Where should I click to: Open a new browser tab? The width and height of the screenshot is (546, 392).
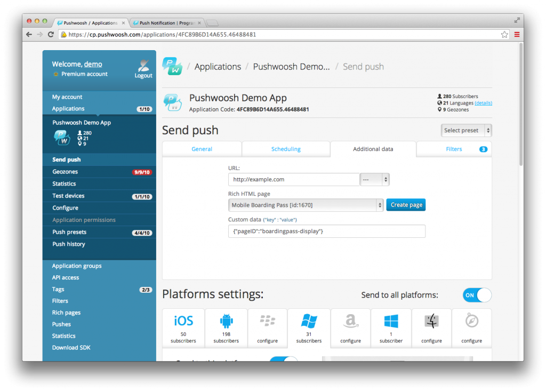click(x=212, y=23)
